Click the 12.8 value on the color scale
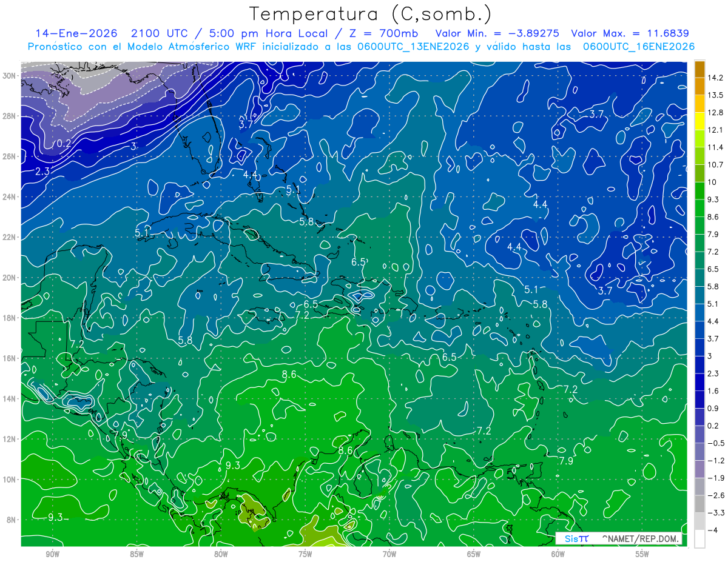The image size is (728, 562). pos(715,112)
